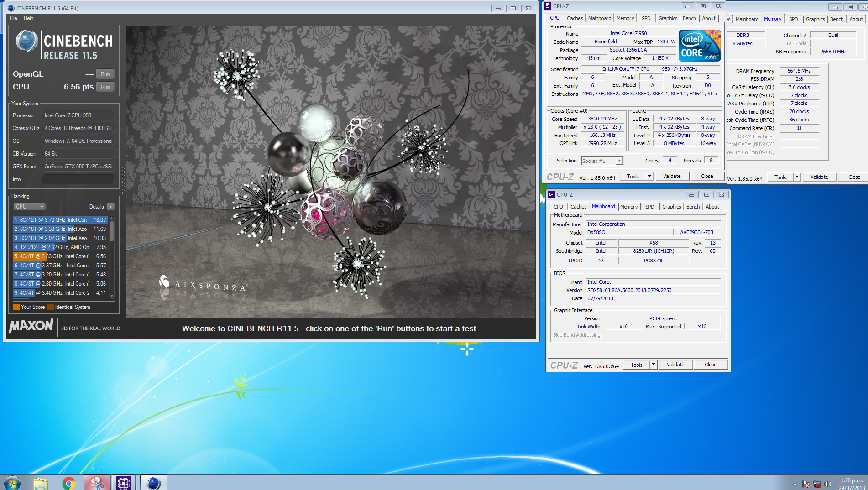The height and width of the screenshot is (490, 868).
Task: Switch to the Snipping Tool taskbar icon
Action: point(97,483)
